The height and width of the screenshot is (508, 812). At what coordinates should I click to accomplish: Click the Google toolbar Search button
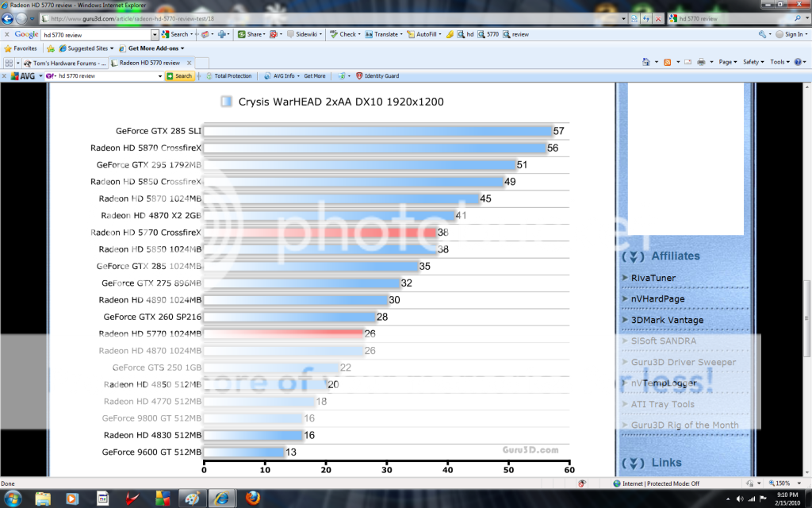point(176,34)
